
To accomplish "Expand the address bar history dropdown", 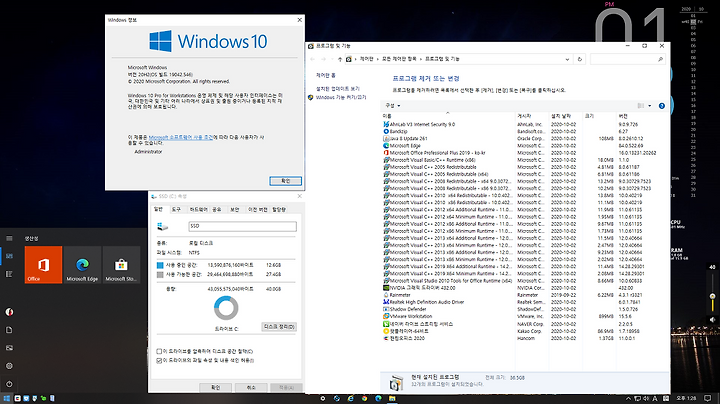I will click(x=567, y=59).
